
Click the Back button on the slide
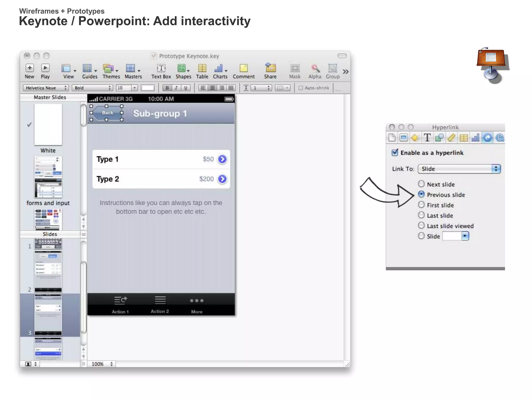(x=107, y=113)
